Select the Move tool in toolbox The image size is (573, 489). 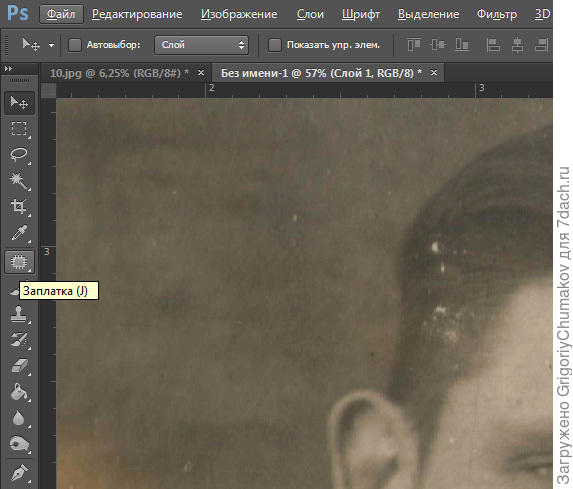(19, 103)
